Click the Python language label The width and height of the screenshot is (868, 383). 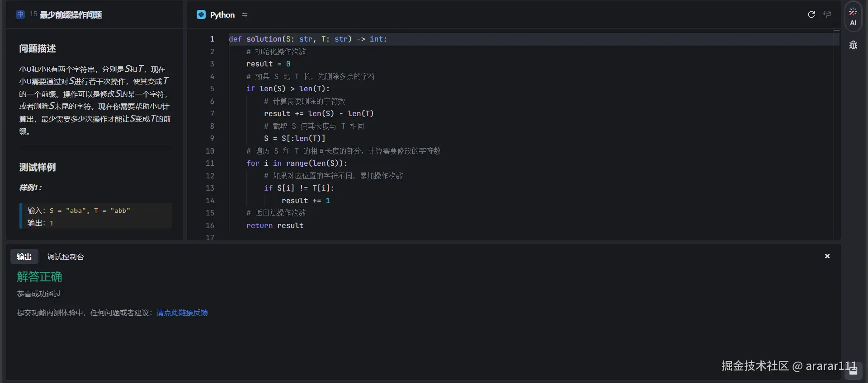[222, 14]
